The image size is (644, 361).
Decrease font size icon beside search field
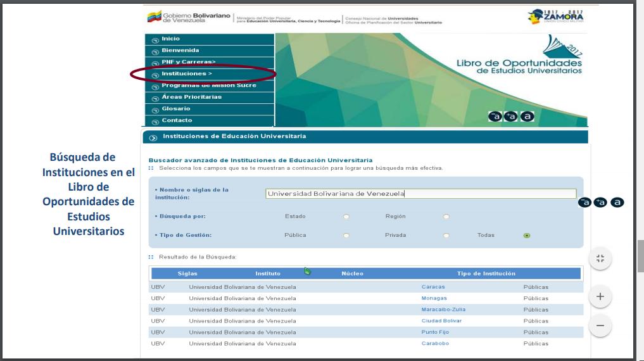[584, 202]
